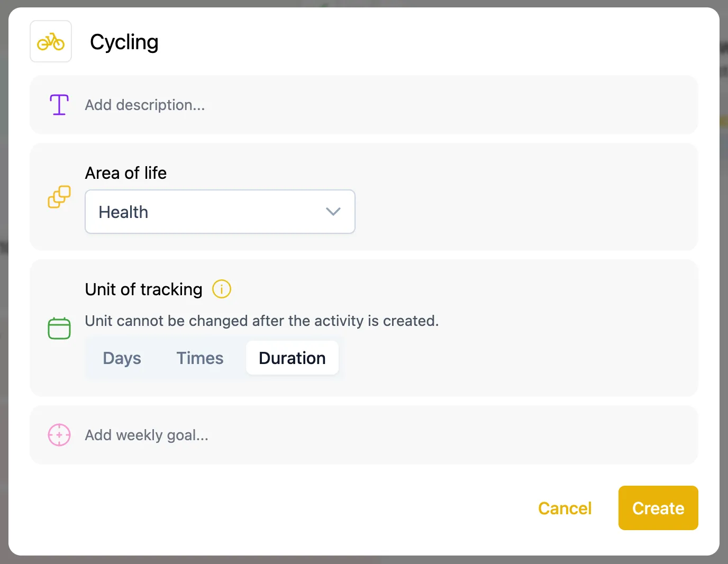The height and width of the screenshot is (564, 728).
Task: Click the Unit of tracking heading
Action: click(x=143, y=289)
